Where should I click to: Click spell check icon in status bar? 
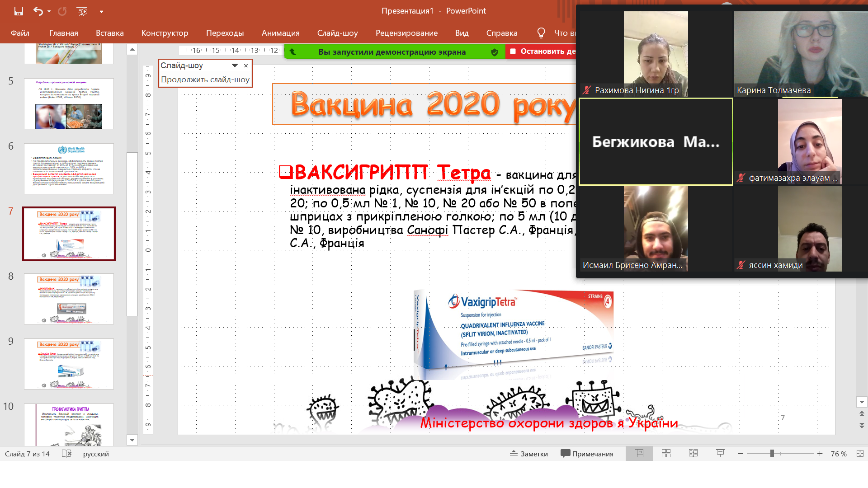(66, 454)
